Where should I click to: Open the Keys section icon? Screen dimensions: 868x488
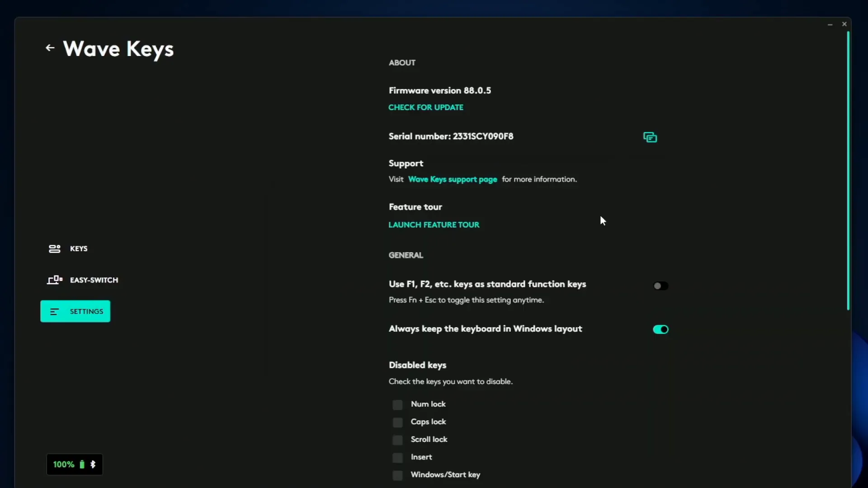pos(54,249)
